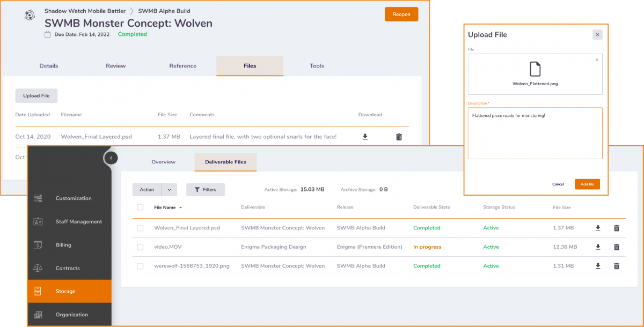Click trash icon in Files tab row
The image size is (644, 327).
tap(399, 137)
